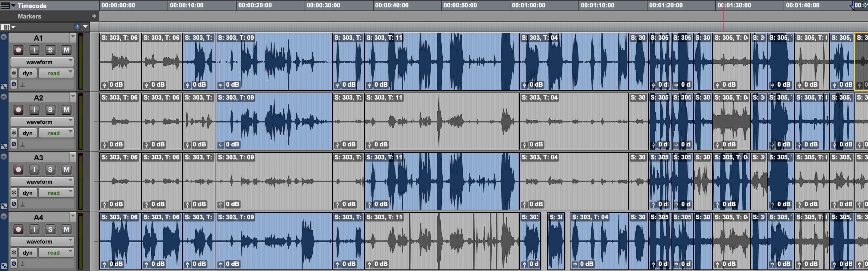The width and height of the screenshot is (868, 271).
Task: Record-enable track A3
Action: click(18, 170)
